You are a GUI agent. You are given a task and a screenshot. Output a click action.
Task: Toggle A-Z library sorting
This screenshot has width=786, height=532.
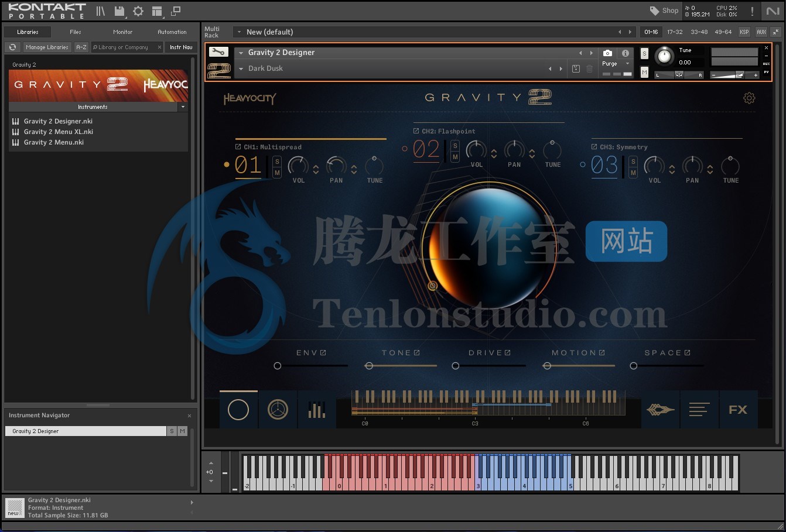pos(81,47)
